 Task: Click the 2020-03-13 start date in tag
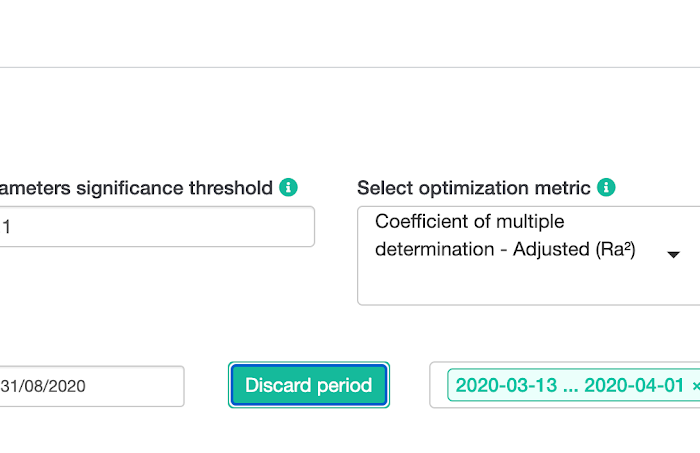pos(506,385)
